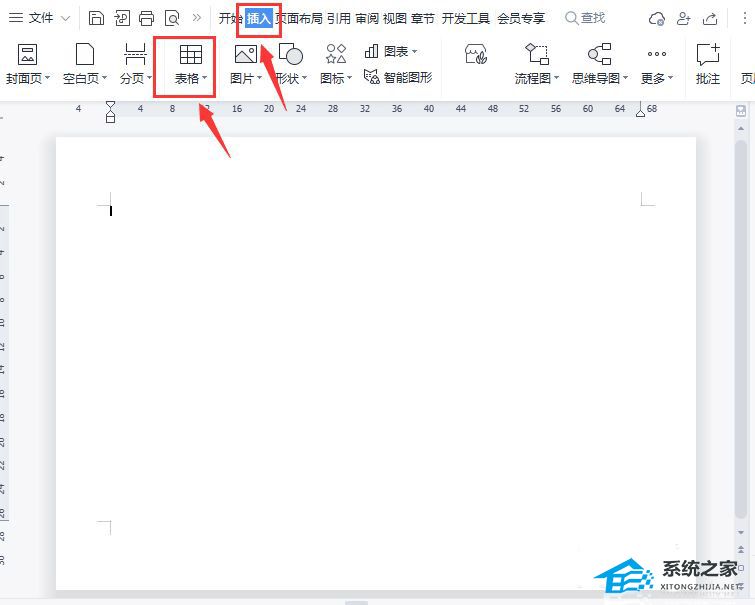
Task: Click the Save icon
Action: click(x=96, y=18)
